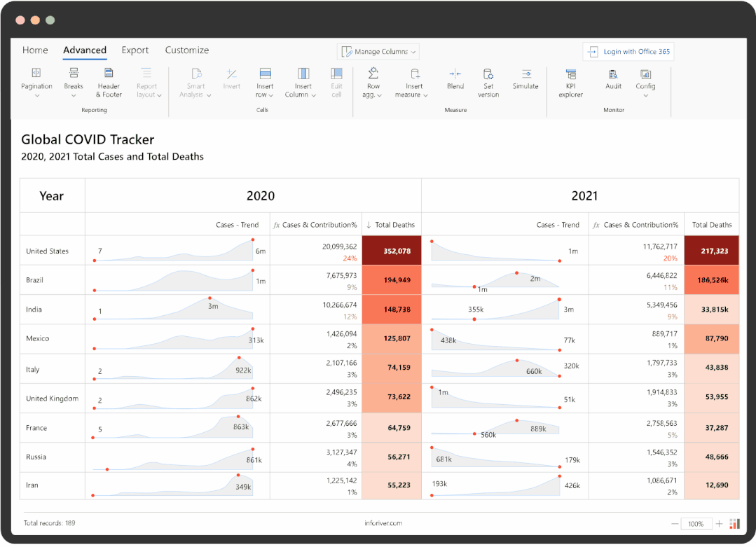Click the Report layout icon
The width and height of the screenshot is (756, 547).
(x=146, y=73)
